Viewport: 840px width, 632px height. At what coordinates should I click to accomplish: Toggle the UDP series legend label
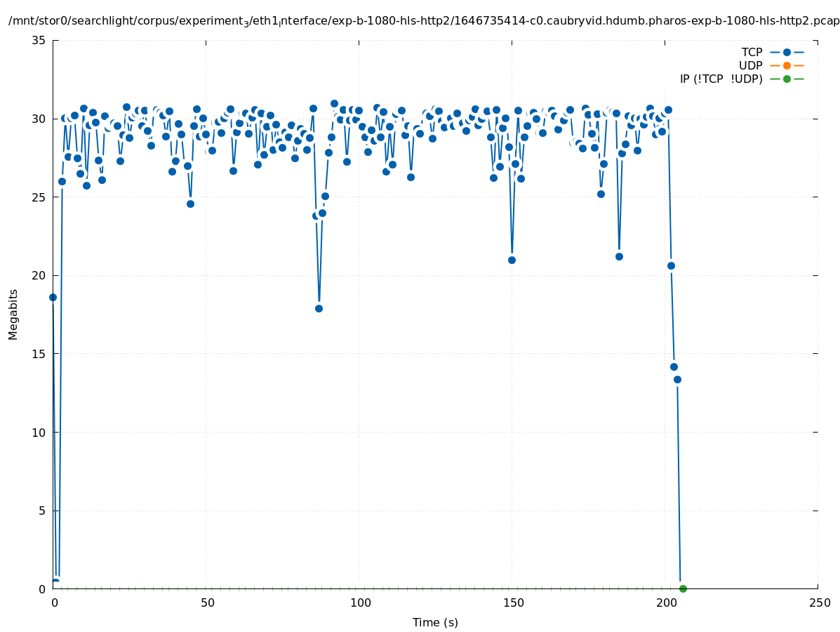point(750,65)
